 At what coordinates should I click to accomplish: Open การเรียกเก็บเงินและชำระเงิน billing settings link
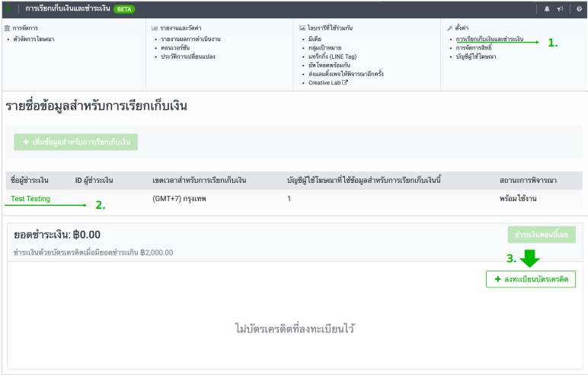coord(489,38)
